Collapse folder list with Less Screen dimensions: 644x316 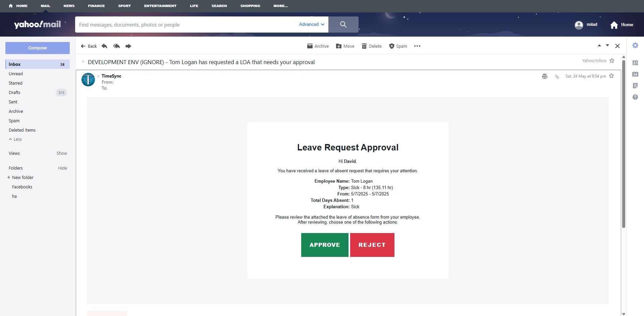pos(15,139)
